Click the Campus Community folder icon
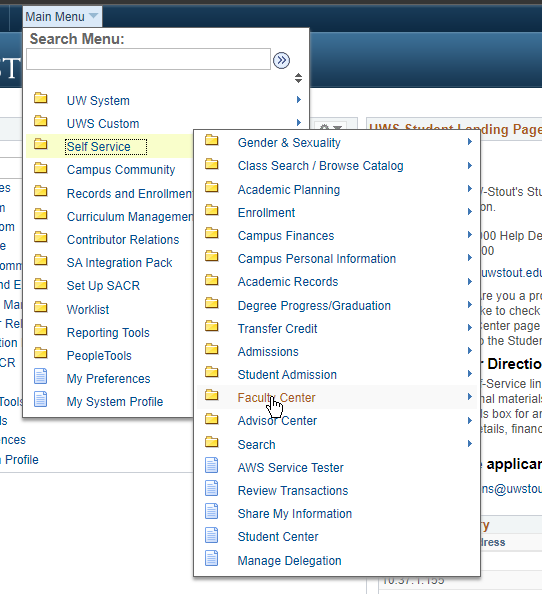 coord(41,168)
